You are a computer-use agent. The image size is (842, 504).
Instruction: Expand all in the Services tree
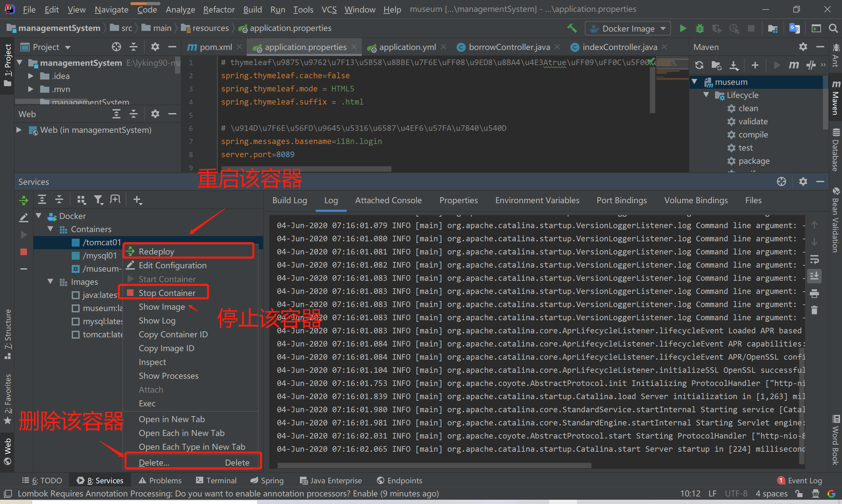tap(42, 200)
